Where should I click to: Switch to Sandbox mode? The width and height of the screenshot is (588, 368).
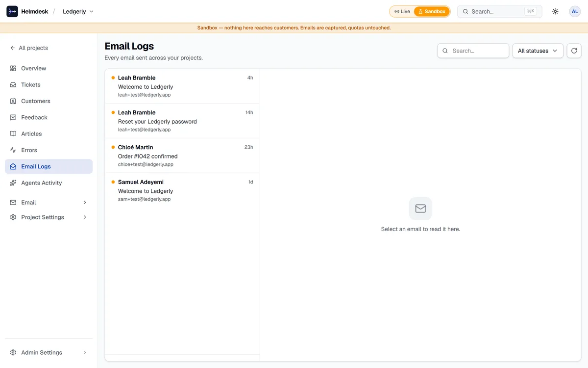432,11
